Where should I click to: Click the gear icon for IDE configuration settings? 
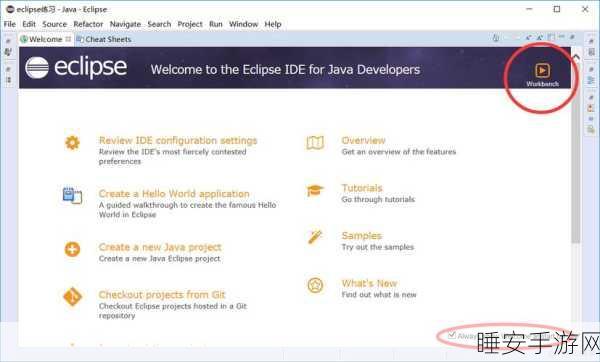coord(72,143)
